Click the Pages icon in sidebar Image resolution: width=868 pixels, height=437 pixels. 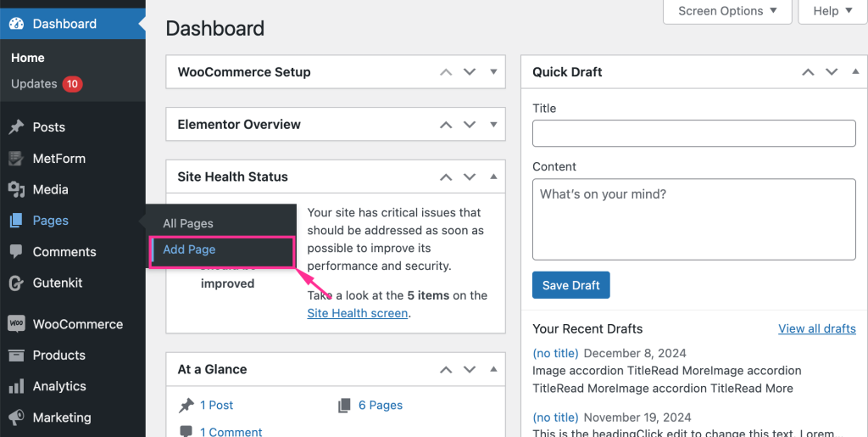click(x=16, y=221)
